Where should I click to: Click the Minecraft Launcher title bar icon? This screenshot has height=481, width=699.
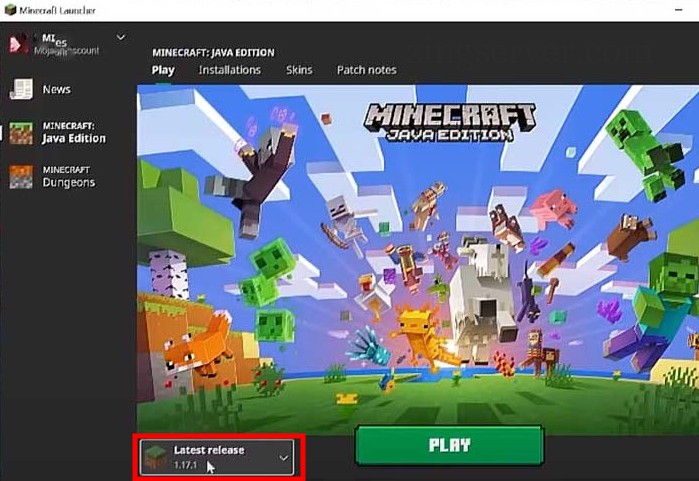[10, 10]
